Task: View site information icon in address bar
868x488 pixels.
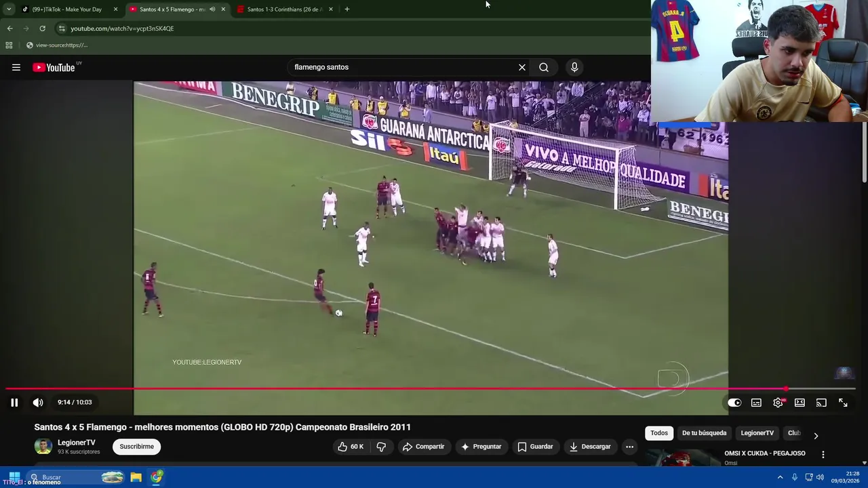Action: 62,28
